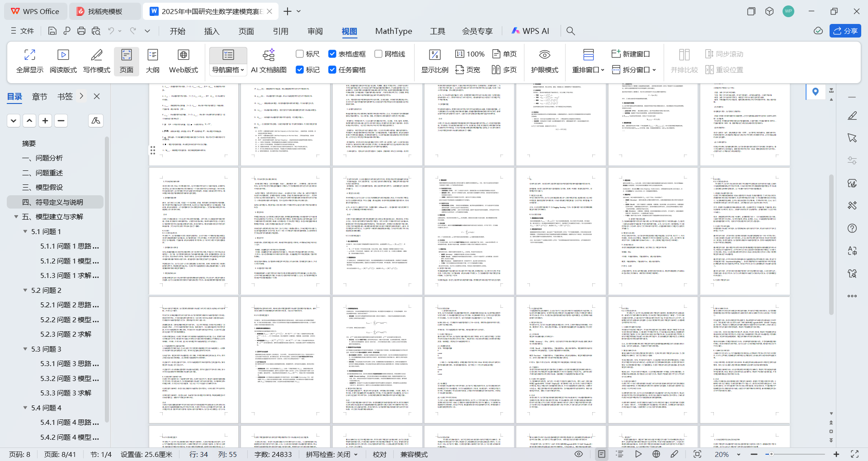Click the 分享 Share button
The width and height of the screenshot is (868, 461).
(845, 31)
